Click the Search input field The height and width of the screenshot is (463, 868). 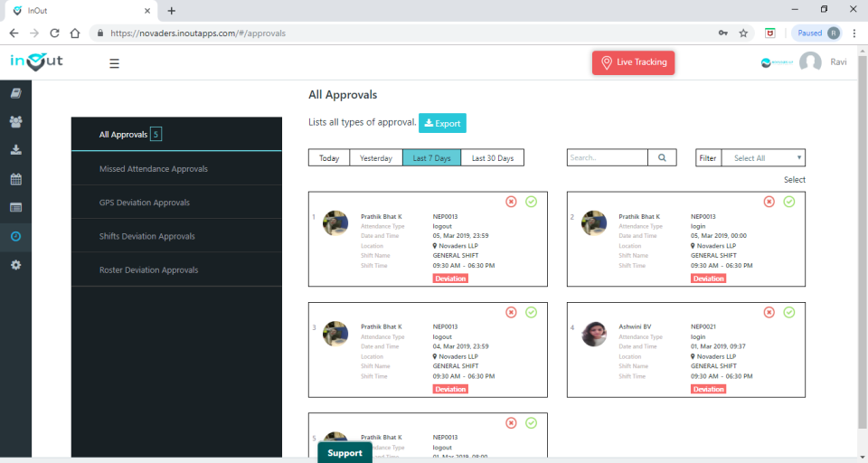pyautogui.click(x=608, y=158)
